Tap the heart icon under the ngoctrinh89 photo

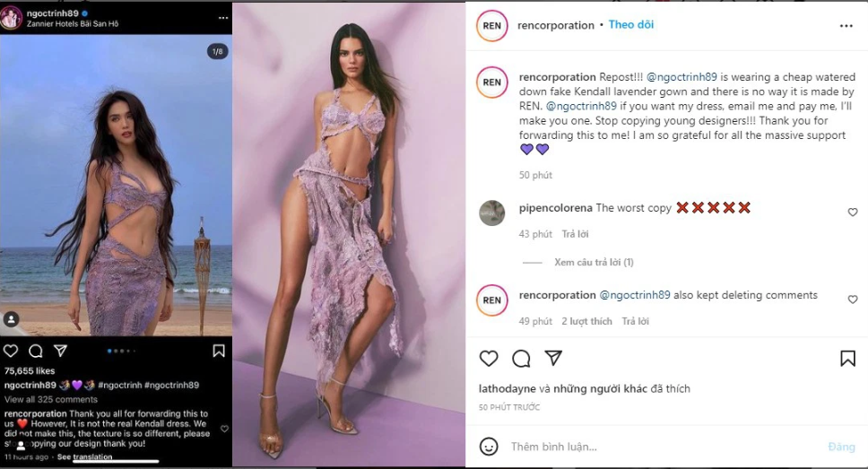pos(11,351)
